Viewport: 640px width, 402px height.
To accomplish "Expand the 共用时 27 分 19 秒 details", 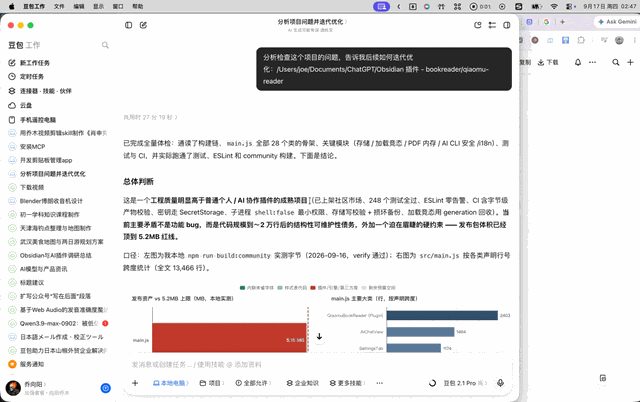I will pos(150,118).
